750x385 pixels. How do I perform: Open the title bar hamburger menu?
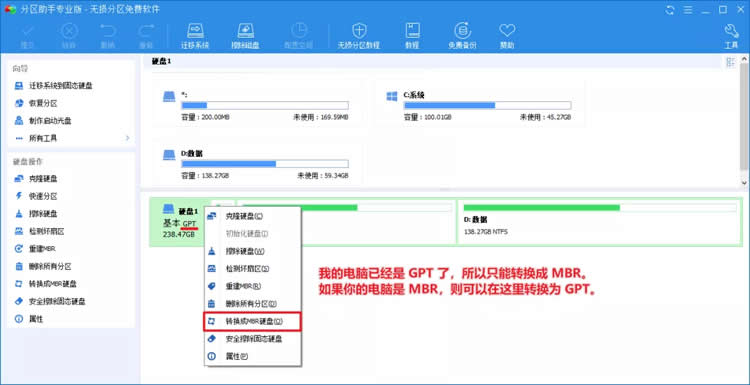[x=687, y=9]
